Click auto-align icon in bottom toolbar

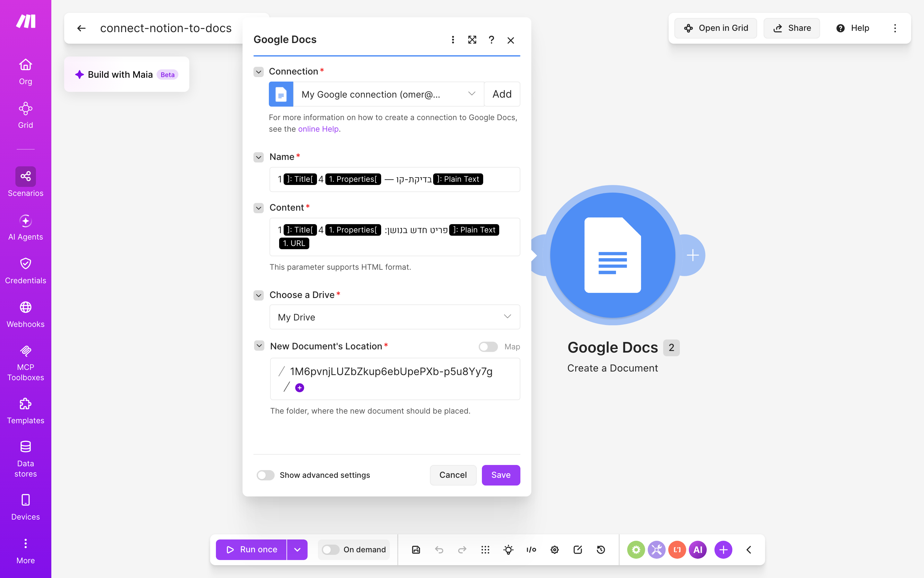[x=485, y=550]
